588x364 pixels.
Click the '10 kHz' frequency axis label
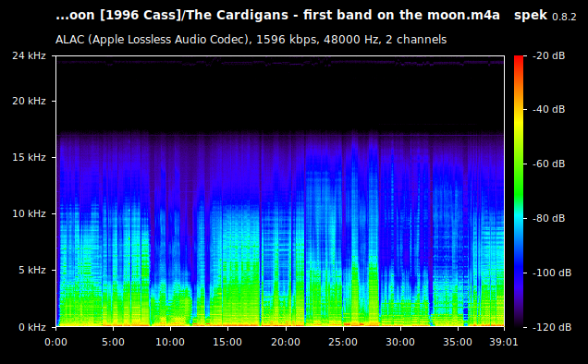coord(29,213)
